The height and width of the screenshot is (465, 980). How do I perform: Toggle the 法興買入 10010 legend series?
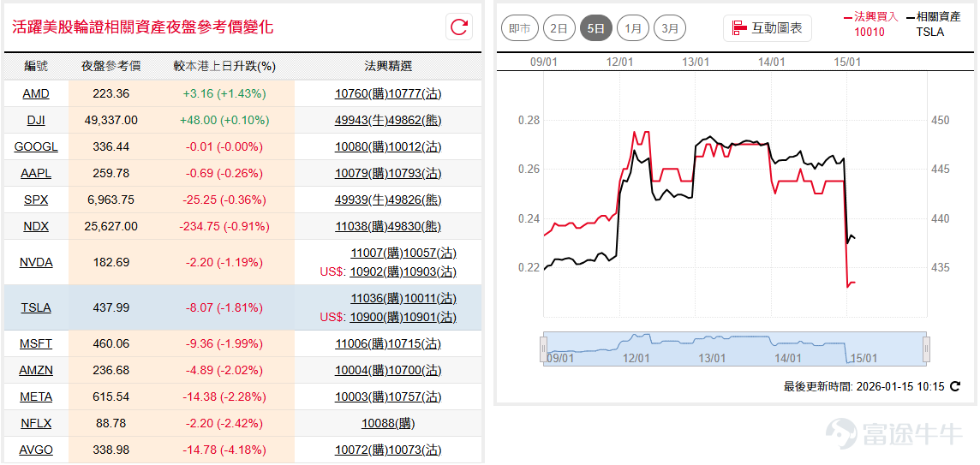tap(869, 24)
